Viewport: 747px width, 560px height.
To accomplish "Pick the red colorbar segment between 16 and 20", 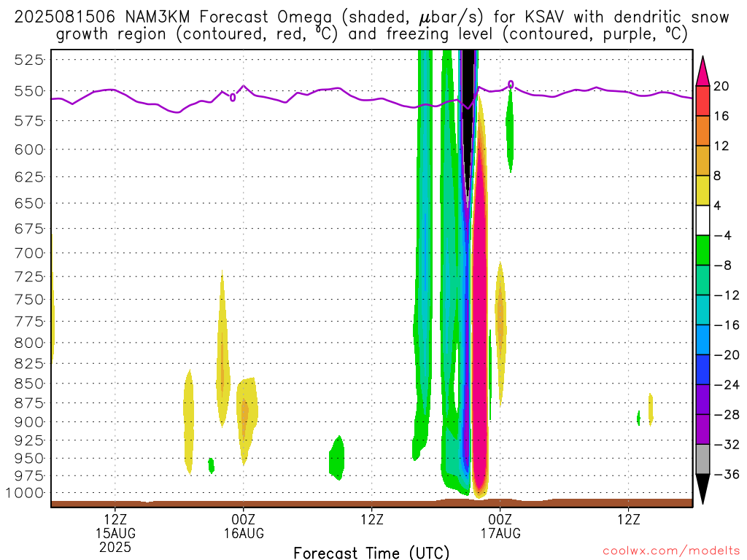I will [x=703, y=101].
